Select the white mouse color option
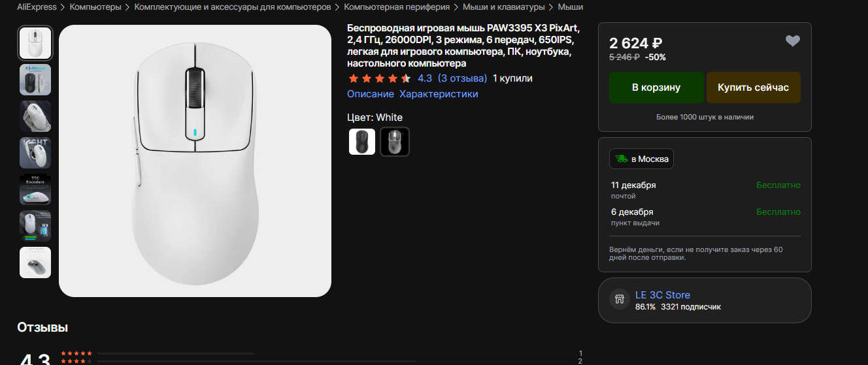The image size is (868, 365). [x=395, y=142]
